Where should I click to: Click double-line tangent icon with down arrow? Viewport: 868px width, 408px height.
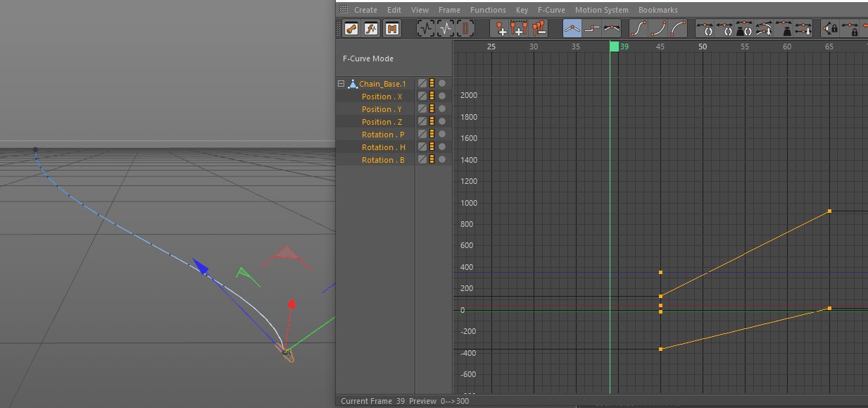pos(803,29)
